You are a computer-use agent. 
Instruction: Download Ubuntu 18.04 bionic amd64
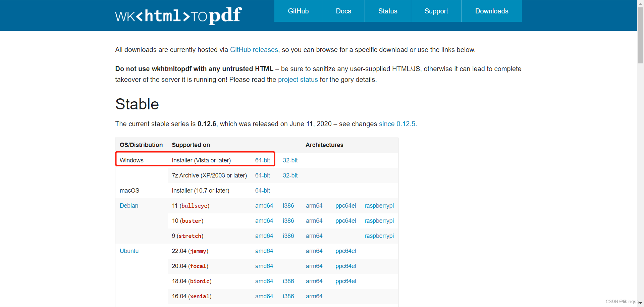(264, 281)
